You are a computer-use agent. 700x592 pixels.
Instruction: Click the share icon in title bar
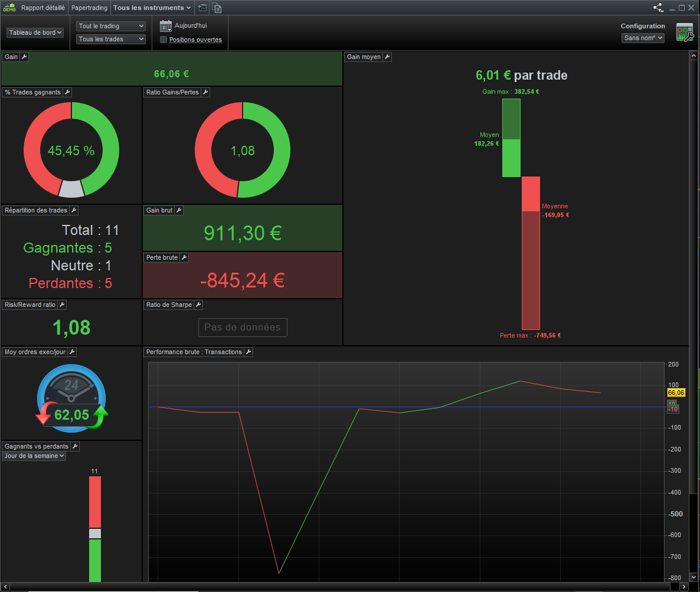coord(658,8)
